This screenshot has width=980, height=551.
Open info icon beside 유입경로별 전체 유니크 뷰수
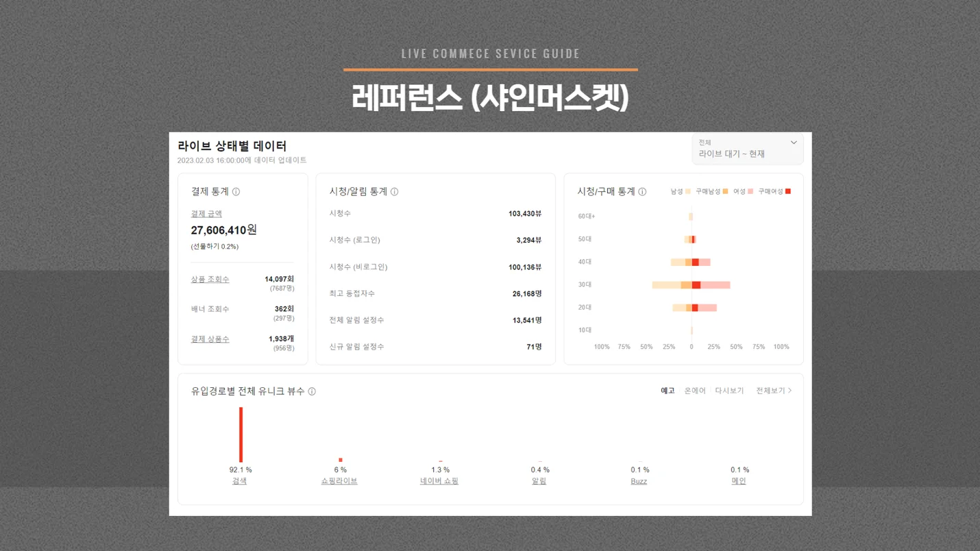(x=312, y=391)
